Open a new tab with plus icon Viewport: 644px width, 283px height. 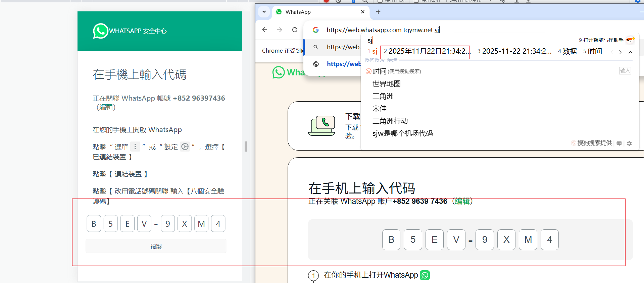point(378,12)
